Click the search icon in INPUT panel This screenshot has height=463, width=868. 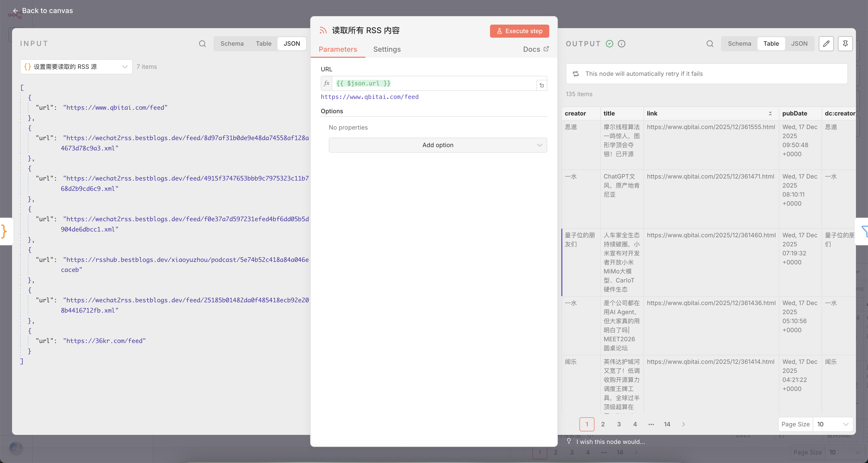[x=202, y=43]
